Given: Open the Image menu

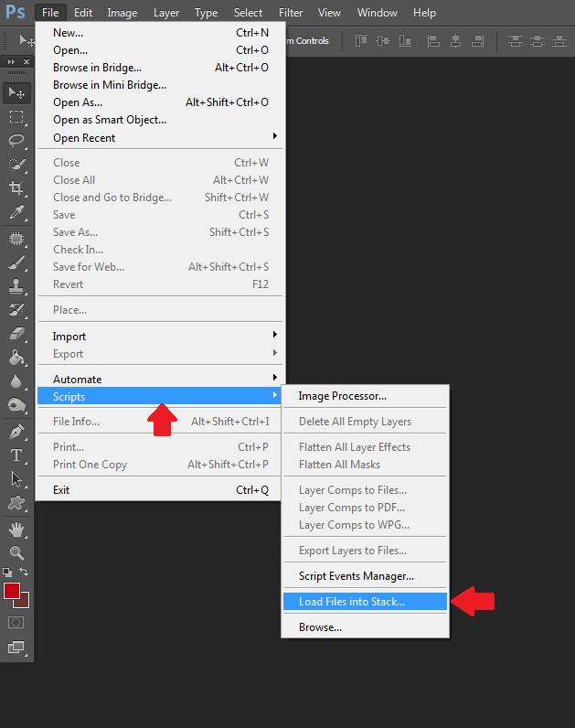Looking at the screenshot, I should pos(122,13).
